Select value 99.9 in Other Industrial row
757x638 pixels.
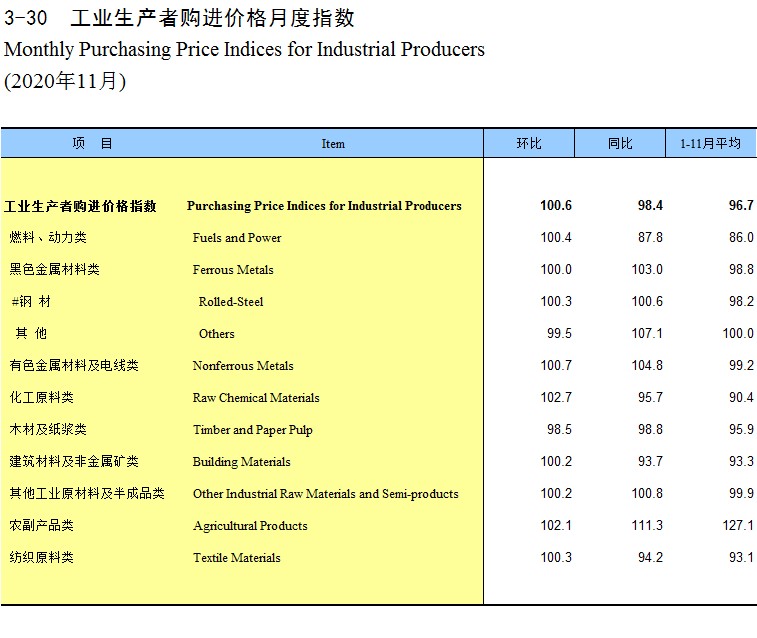(x=741, y=494)
